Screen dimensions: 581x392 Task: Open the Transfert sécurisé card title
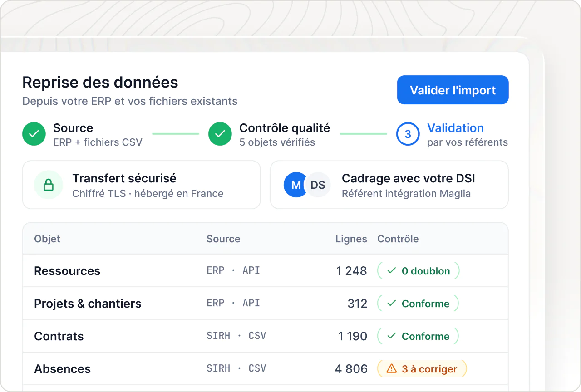click(x=124, y=178)
